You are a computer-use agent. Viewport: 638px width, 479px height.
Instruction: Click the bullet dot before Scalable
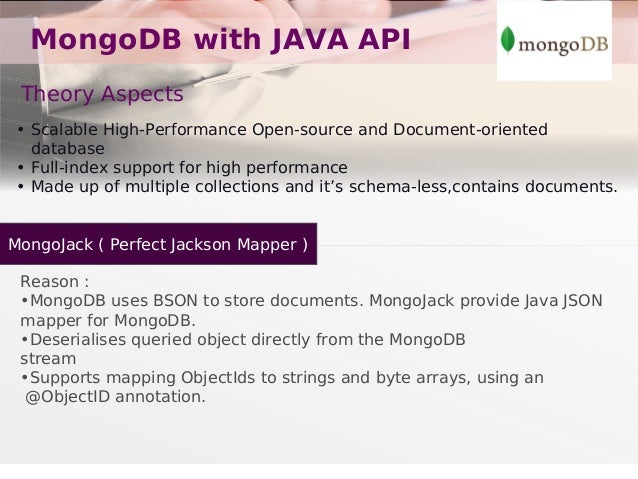21,130
